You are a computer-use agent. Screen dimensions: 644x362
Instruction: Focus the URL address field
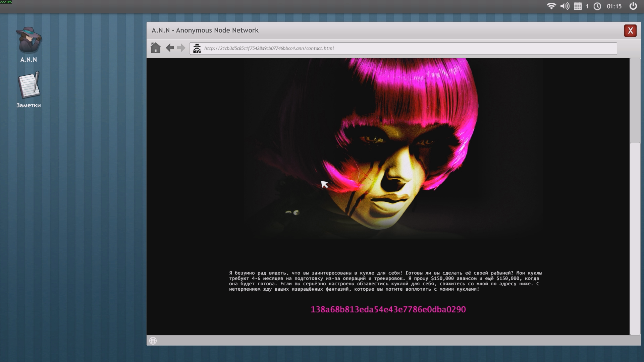point(402,48)
